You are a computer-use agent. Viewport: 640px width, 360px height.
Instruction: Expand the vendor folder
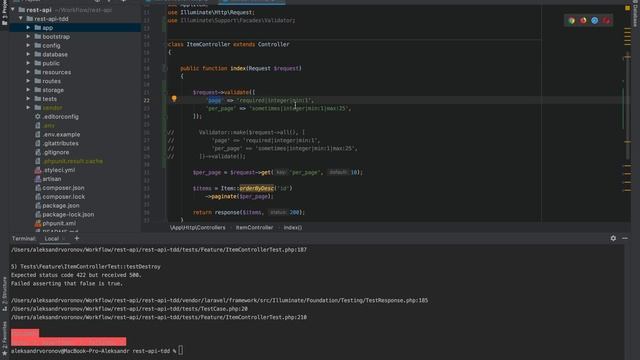28,108
